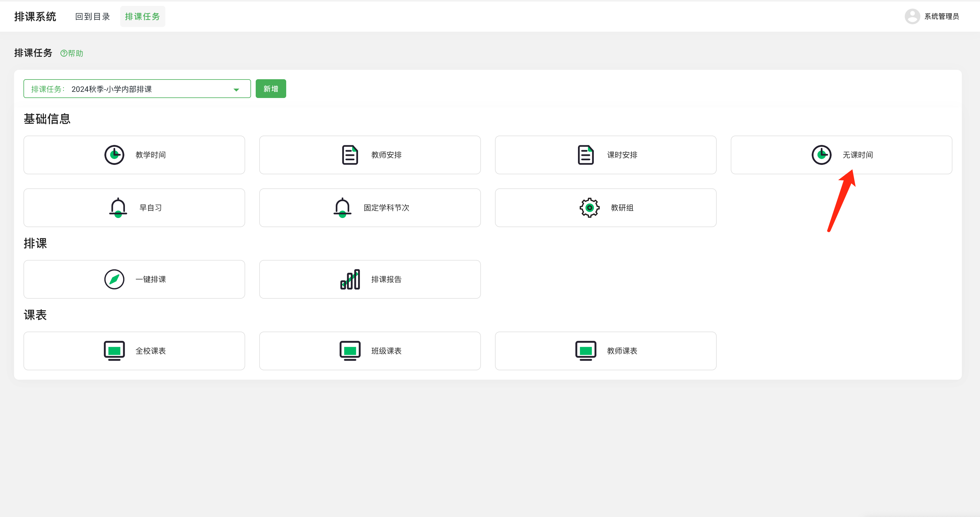980x517 pixels.
Task: Select the 早自习 bell icon
Action: pos(118,207)
